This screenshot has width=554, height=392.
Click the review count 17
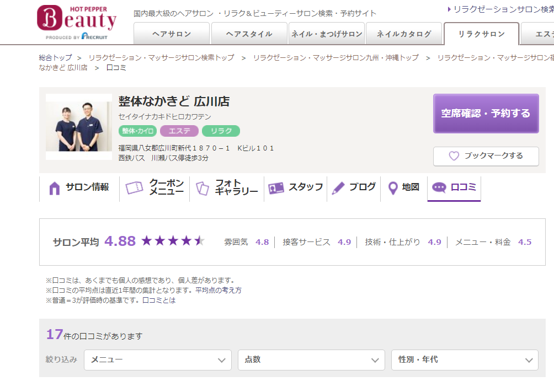(55, 334)
